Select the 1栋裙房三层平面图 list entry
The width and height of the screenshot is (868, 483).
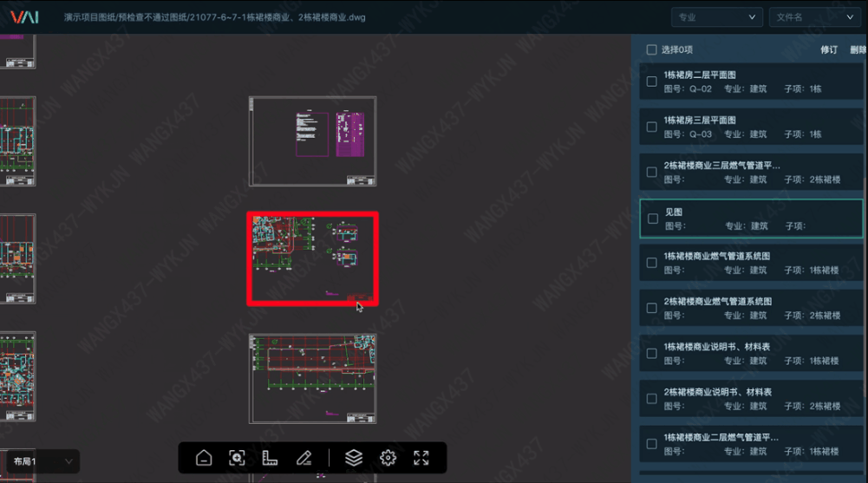coord(746,127)
